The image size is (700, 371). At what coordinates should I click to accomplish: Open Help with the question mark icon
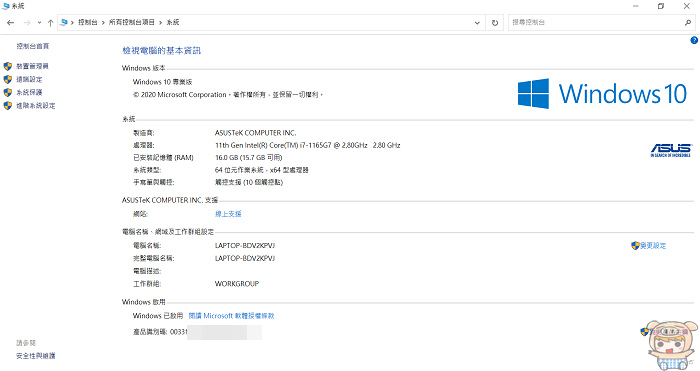tap(694, 40)
